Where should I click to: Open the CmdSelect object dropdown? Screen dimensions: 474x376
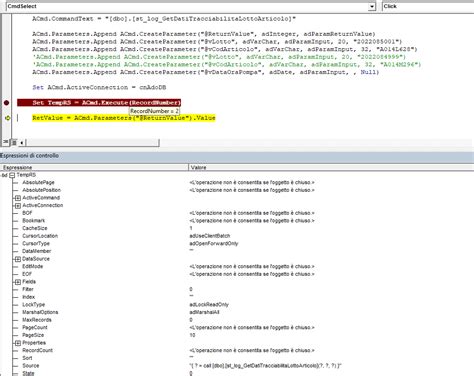(372, 6)
